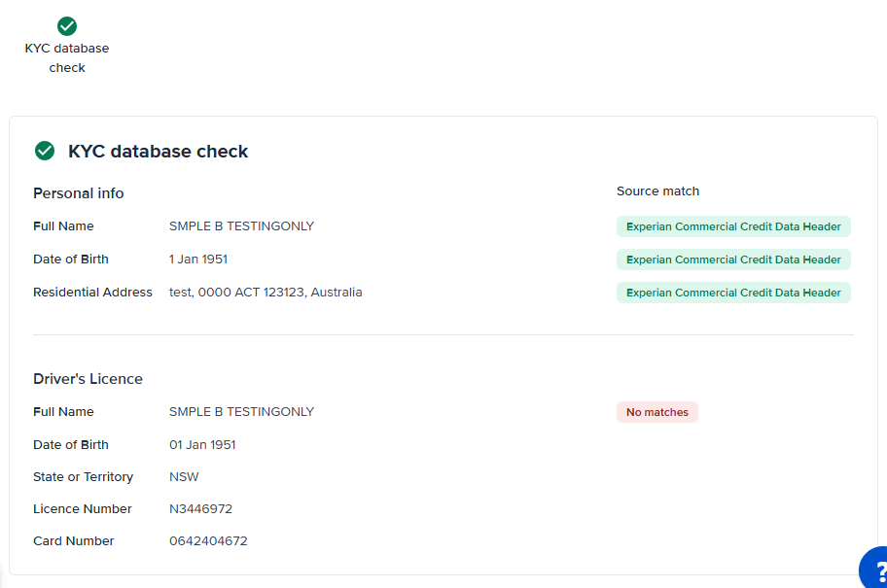Click the KYC database check card heading
This screenshot has width=887, height=588.
click(x=159, y=152)
